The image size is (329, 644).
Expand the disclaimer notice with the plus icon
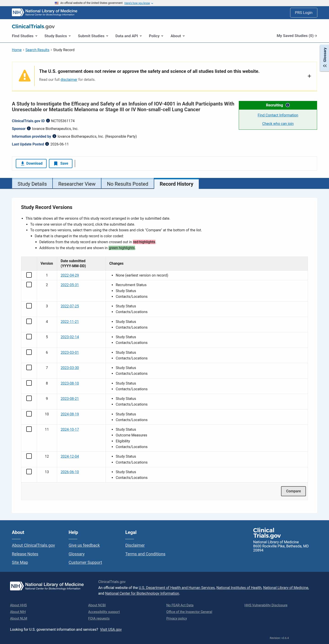point(309,76)
